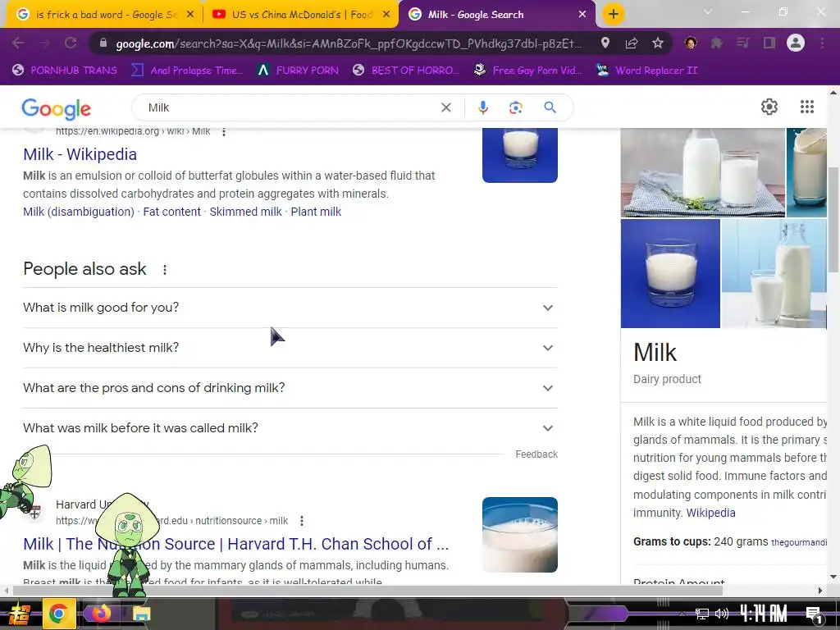Open the Harvard T.H. Chan School milk result

pyautogui.click(x=235, y=544)
